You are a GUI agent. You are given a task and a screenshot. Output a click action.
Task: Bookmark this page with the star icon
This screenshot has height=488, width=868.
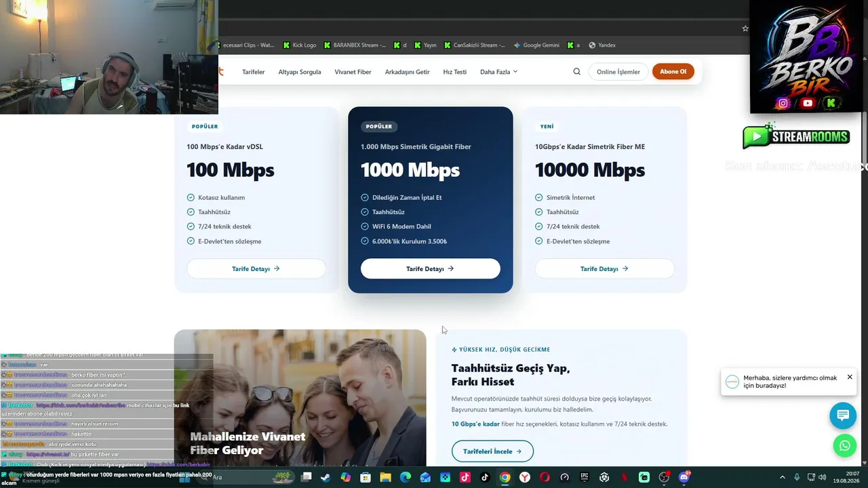tap(745, 28)
